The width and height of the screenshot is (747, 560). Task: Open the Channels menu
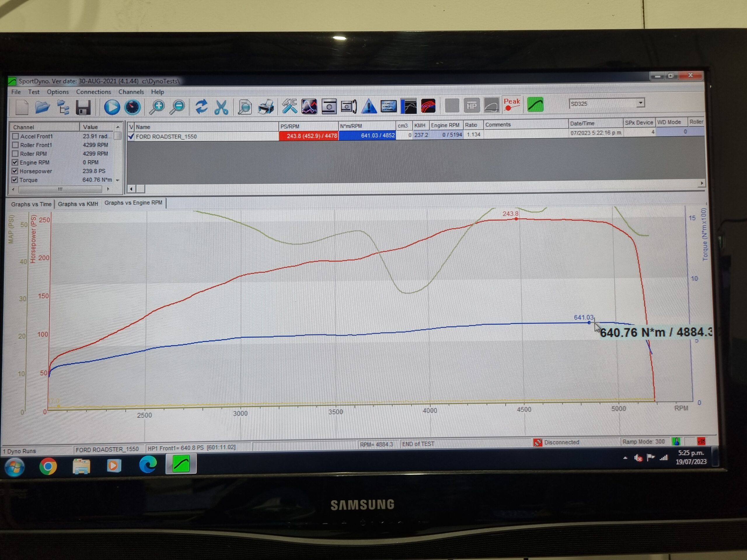[x=131, y=92]
